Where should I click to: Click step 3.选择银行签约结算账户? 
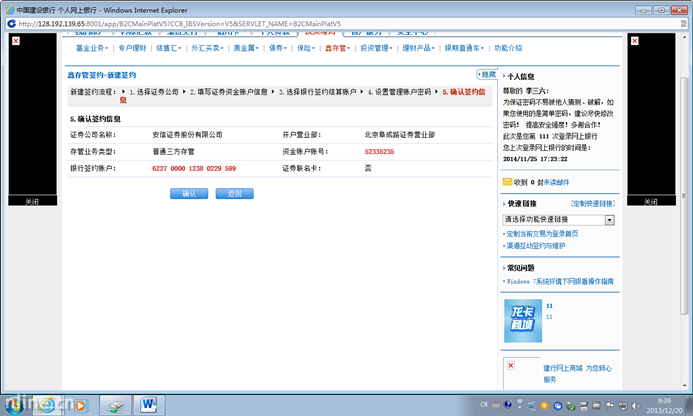click(317, 92)
